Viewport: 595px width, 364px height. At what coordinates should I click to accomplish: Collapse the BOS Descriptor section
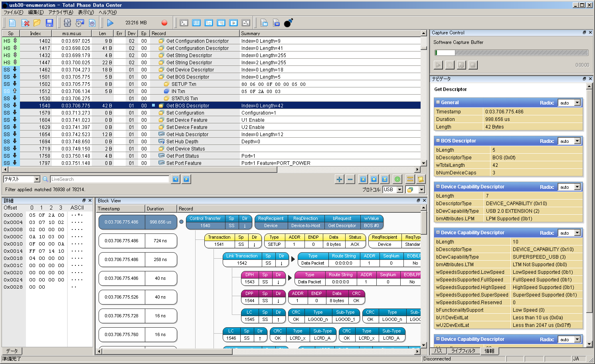point(438,141)
